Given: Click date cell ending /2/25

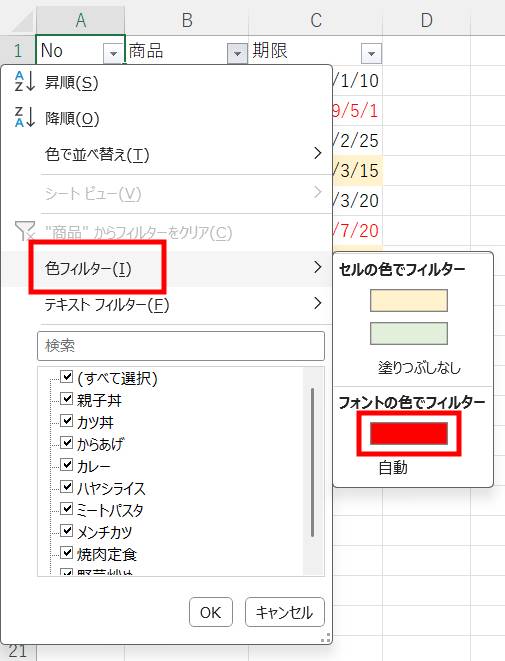Looking at the screenshot, I should (x=357, y=140).
